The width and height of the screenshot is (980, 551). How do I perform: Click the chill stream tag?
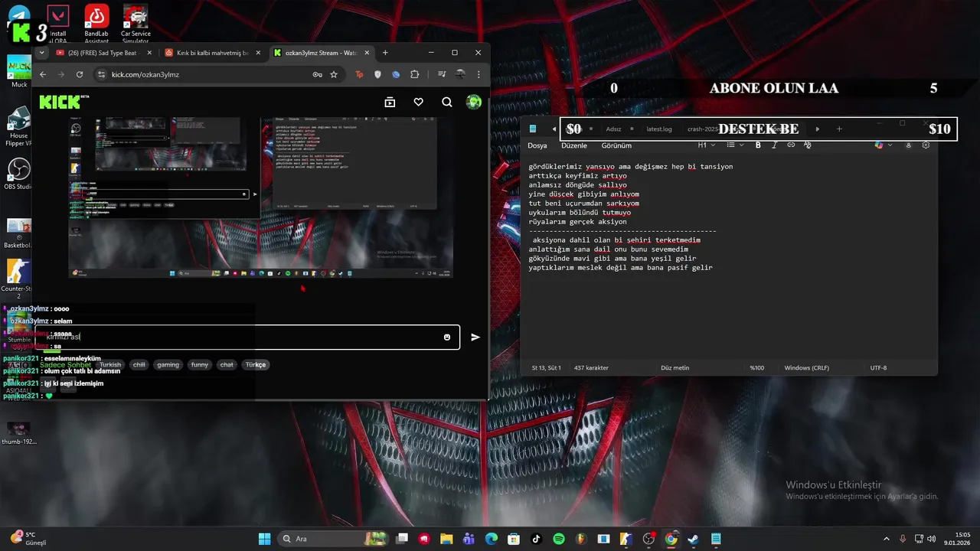[139, 365]
